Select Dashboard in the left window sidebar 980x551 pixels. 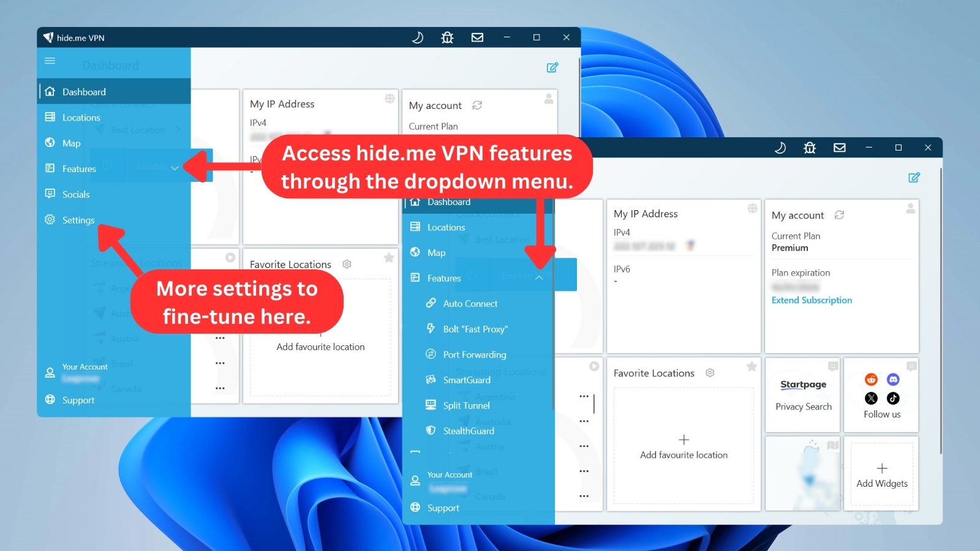114,92
